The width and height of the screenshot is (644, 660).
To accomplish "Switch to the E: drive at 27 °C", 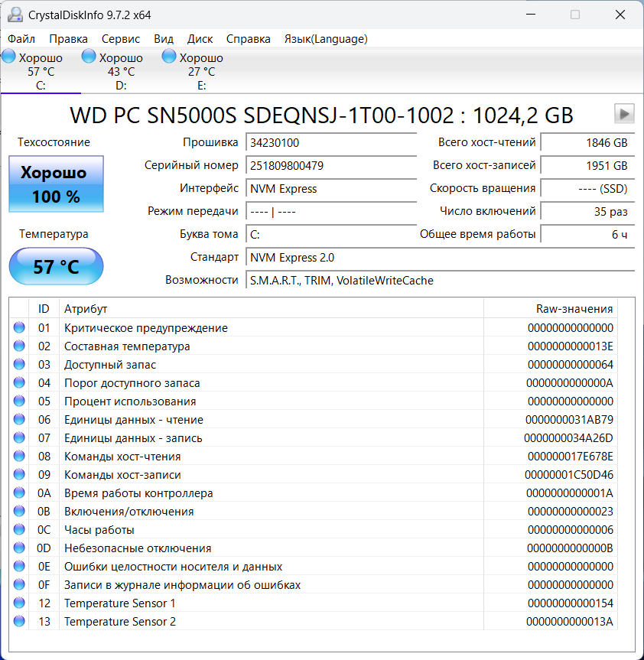I will pos(201,71).
